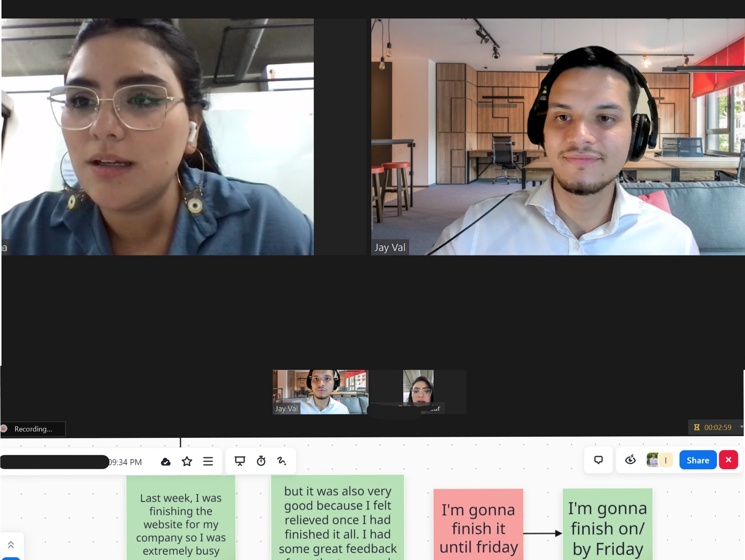Open the hamburger menu in board toolbar
Viewport: 745px width, 560px height.
coord(208,461)
